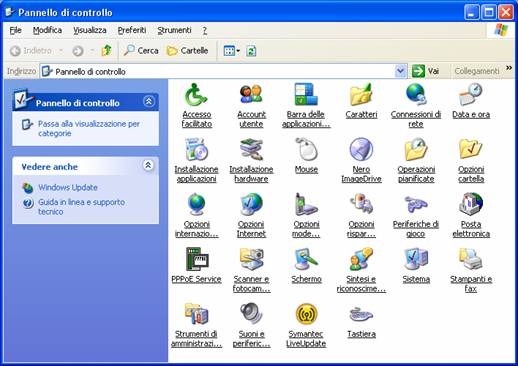The width and height of the screenshot is (518, 366).
Task: Open the Strumenti menu
Action: (x=174, y=30)
